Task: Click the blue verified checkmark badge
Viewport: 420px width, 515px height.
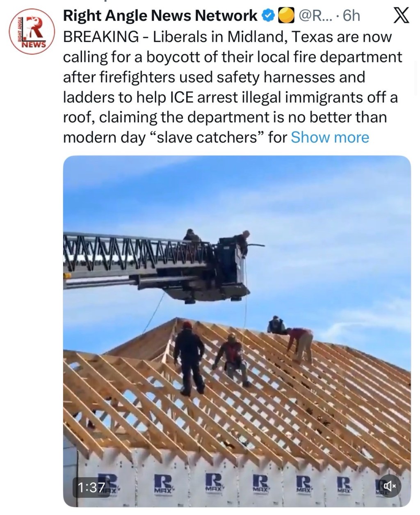Action: click(x=268, y=16)
